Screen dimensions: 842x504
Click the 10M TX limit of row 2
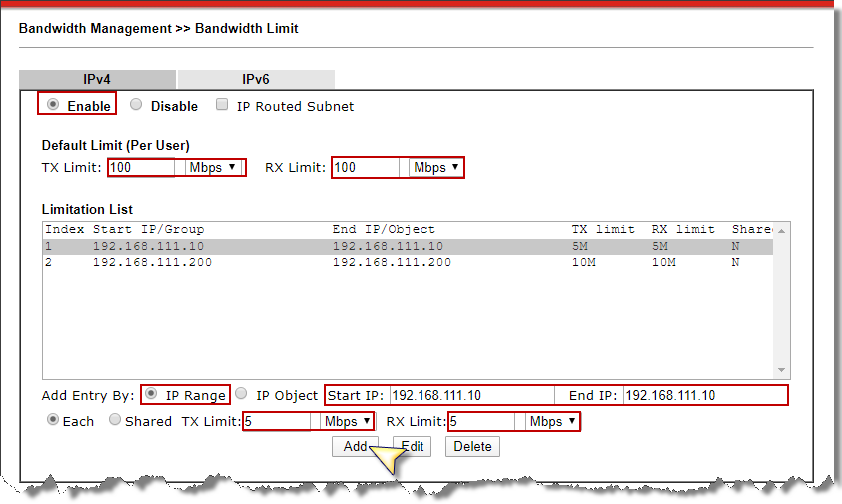584,263
